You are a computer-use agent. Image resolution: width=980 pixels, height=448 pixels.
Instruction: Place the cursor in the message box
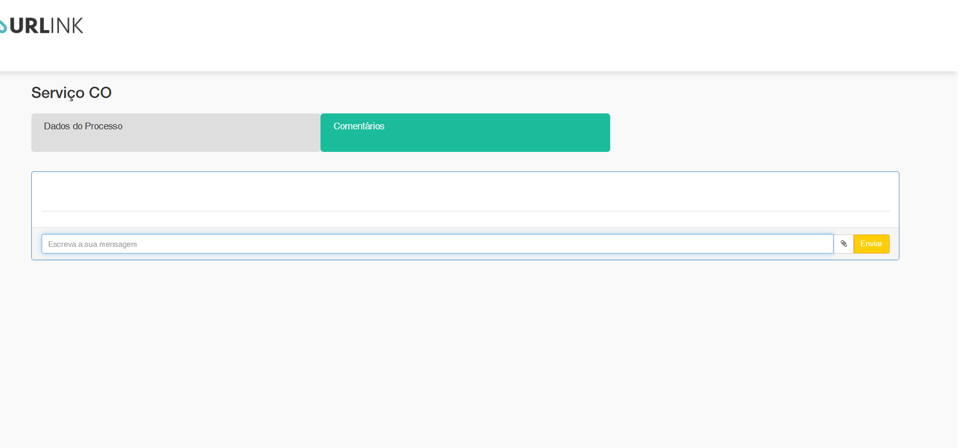tap(438, 244)
